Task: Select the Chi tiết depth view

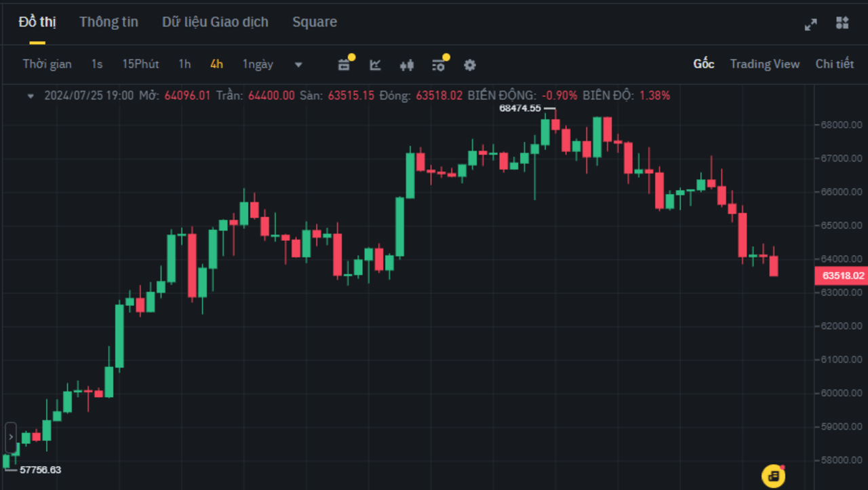Action: click(835, 64)
